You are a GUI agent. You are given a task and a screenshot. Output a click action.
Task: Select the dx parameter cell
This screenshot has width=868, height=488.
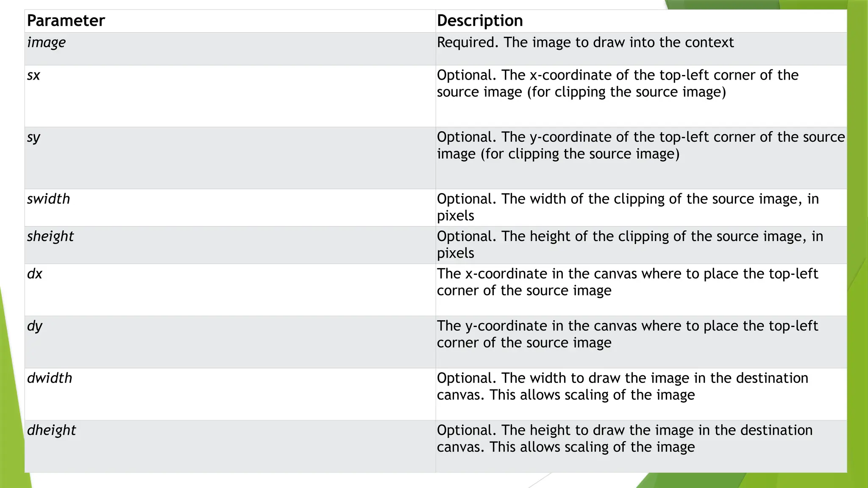[x=35, y=274]
